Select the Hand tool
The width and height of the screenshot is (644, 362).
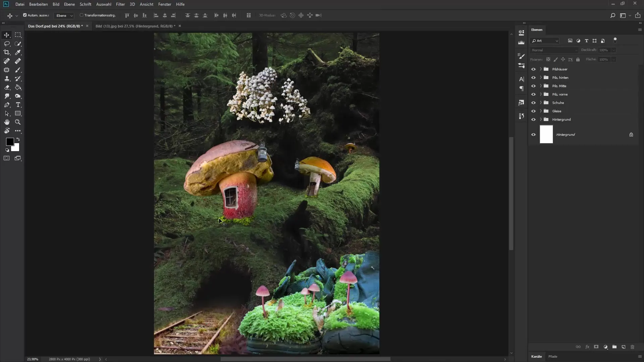(x=7, y=122)
